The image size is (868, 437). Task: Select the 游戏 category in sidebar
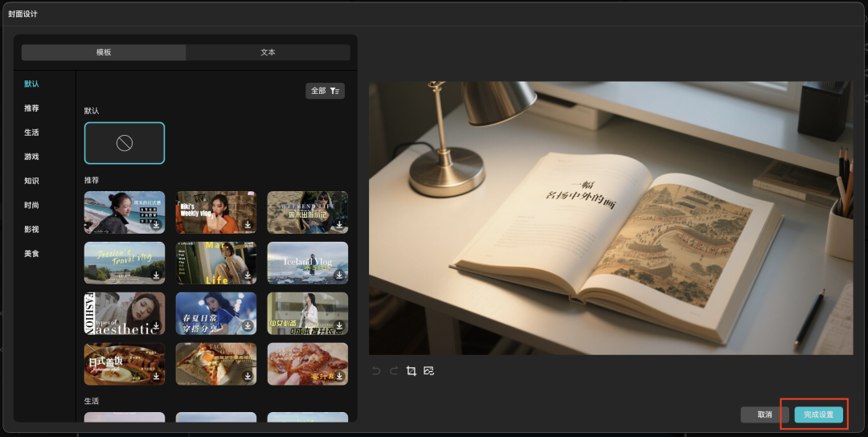coord(31,157)
